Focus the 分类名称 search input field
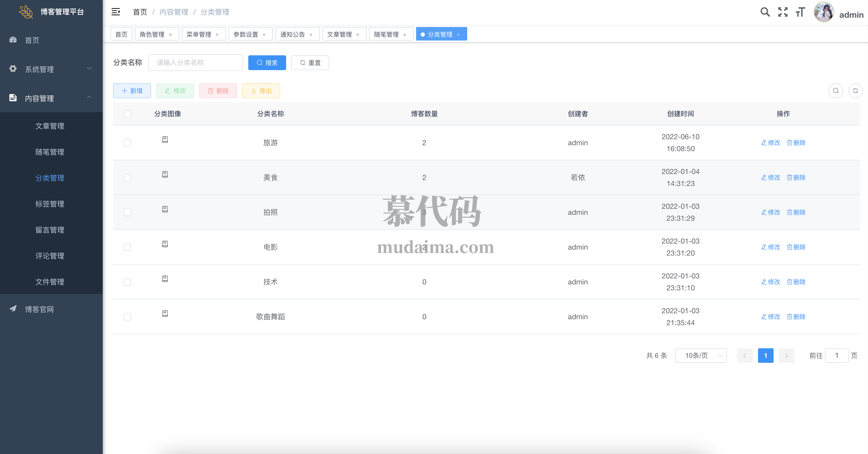868x454 pixels. click(x=195, y=63)
